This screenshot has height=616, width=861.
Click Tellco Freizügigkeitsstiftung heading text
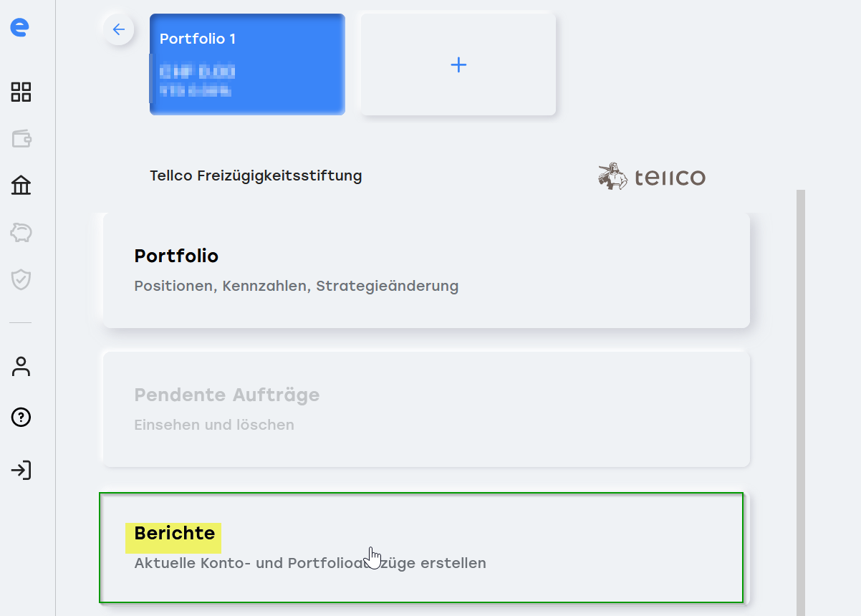click(256, 175)
